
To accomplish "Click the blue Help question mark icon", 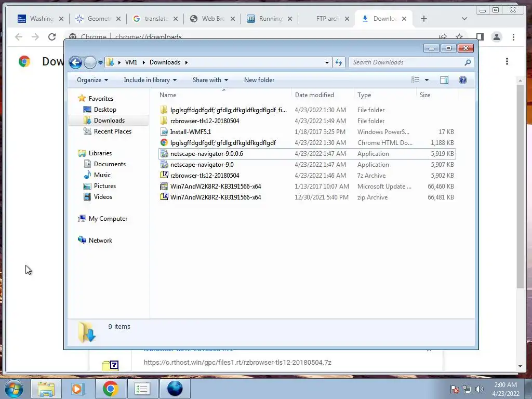I will tap(462, 80).
